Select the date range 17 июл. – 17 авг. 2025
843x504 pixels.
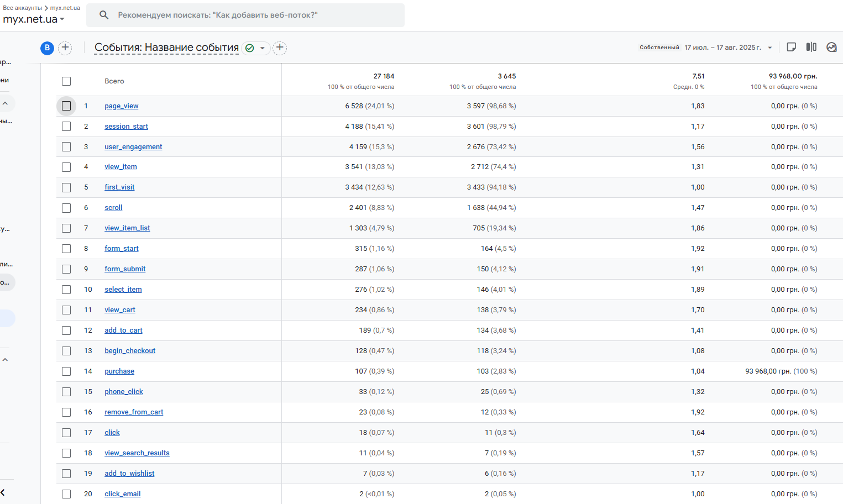pos(722,48)
